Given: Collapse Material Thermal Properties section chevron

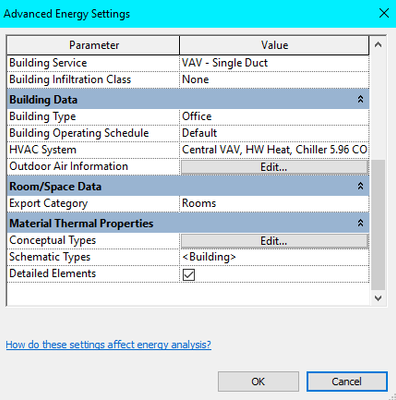Looking at the screenshot, I should pyautogui.click(x=360, y=223).
